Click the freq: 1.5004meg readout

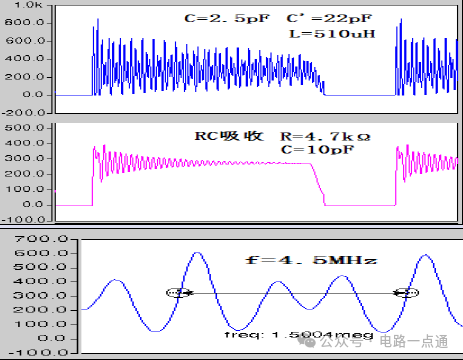(x=299, y=334)
